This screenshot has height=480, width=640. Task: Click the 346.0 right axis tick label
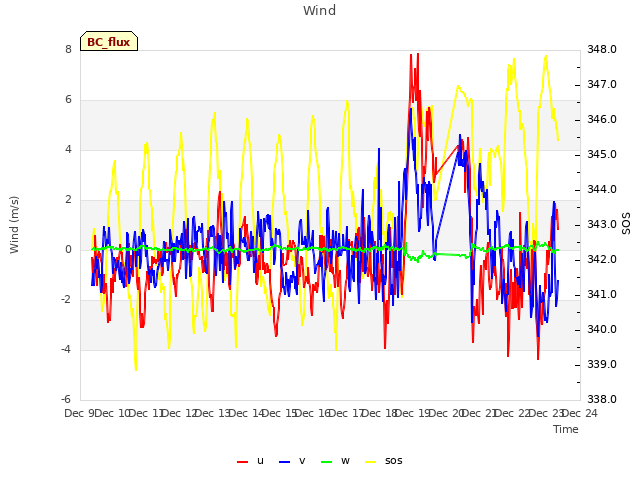(602, 120)
